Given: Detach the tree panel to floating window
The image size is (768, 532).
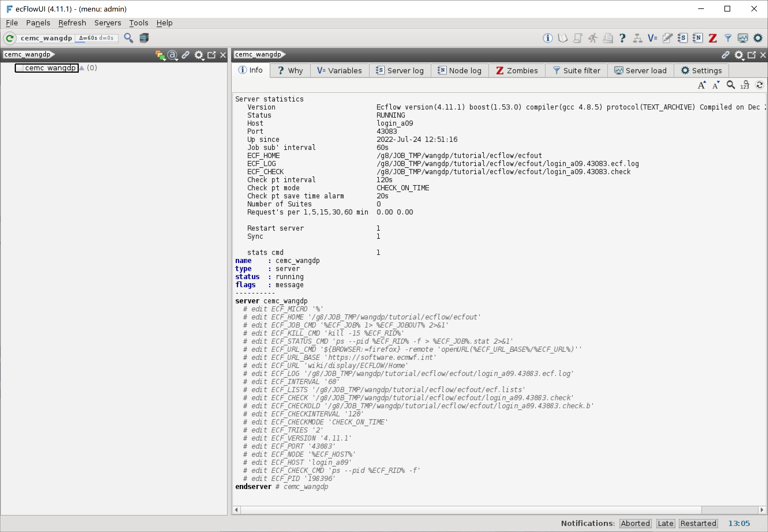Looking at the screenshot, I should (211, 55).
